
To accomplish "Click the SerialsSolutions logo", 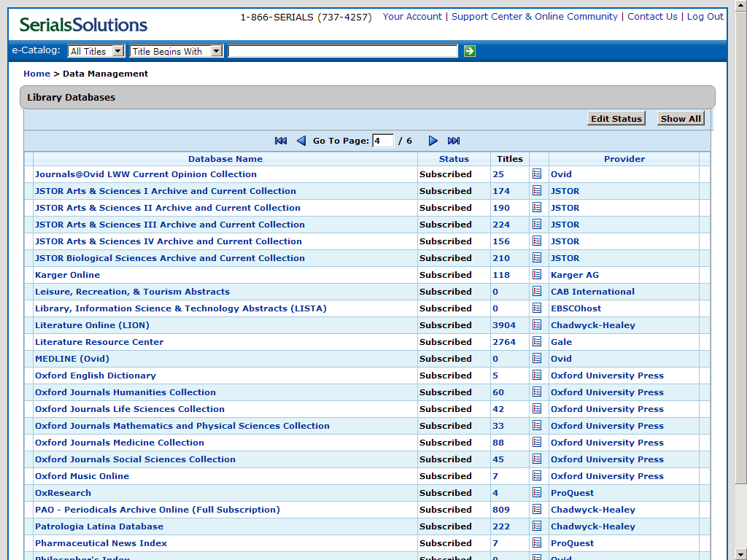I will point(83,25).
